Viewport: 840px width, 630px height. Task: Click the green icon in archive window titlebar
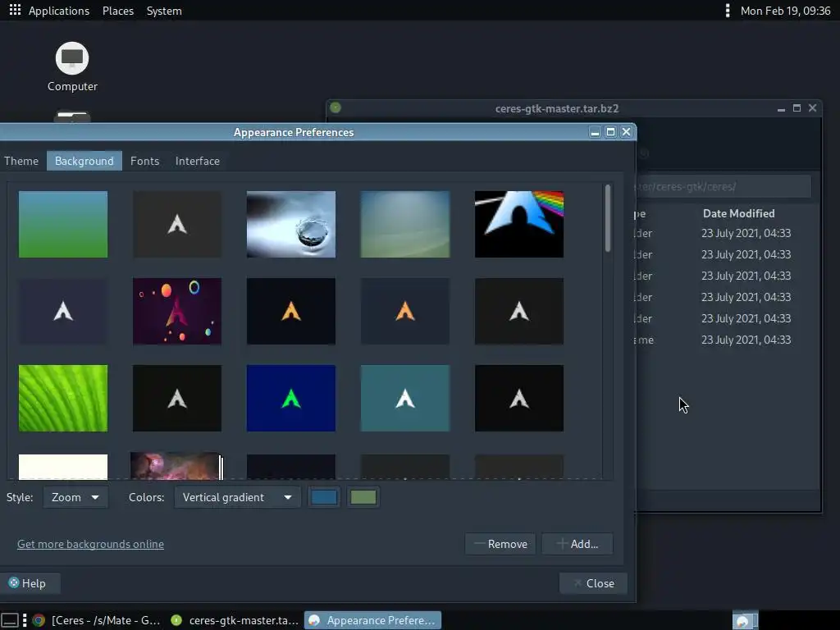[336, 107]
